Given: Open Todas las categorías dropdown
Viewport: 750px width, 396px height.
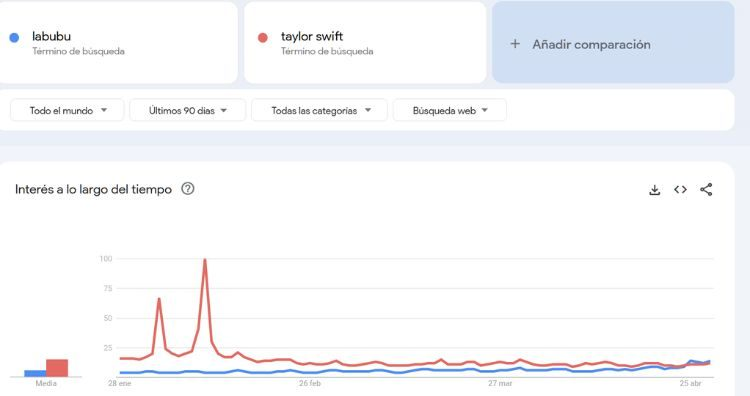Looking at the screenshot, I should 320,110.
